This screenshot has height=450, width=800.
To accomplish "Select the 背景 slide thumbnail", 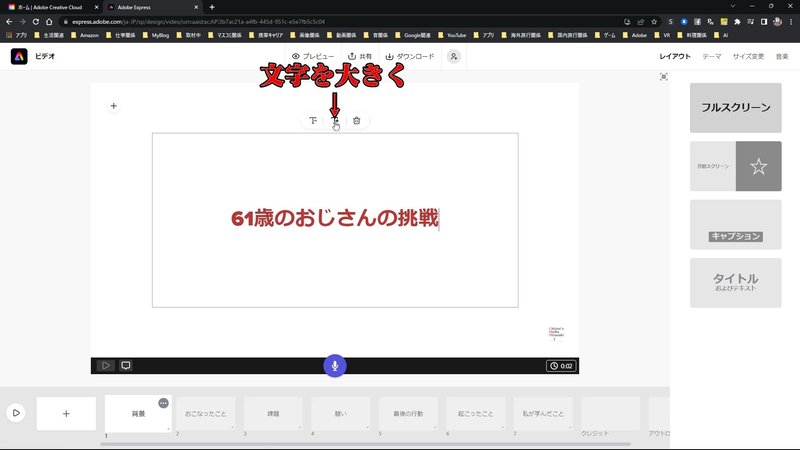I will pyautogui.click(x=138, y=414).
